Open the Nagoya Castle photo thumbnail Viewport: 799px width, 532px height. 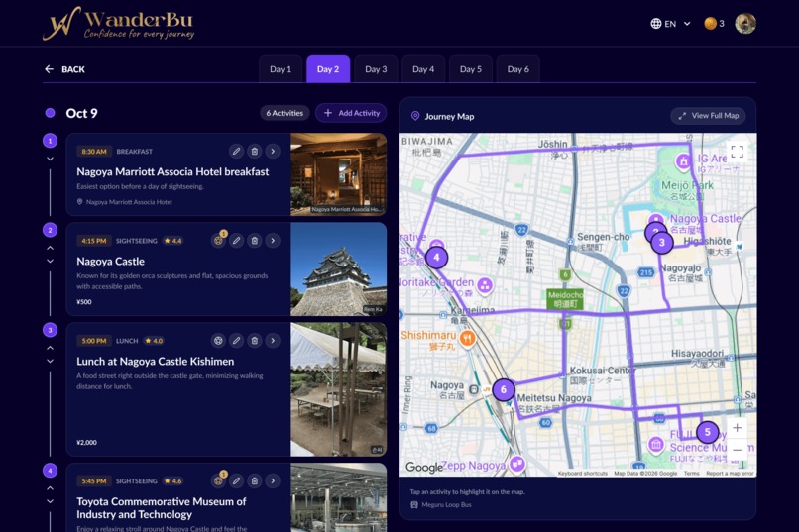tap(338, 268)
